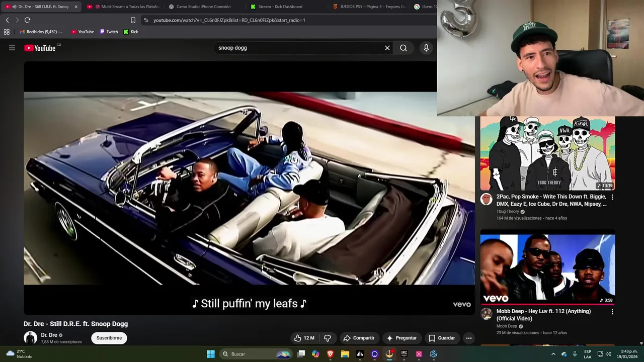
Task: Open Brave browser from taskbar
Action: point(331,354)
